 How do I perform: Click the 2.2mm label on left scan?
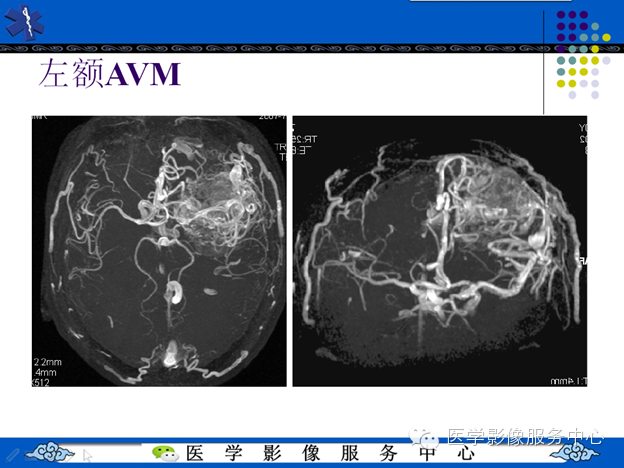[x=48, y=362]
